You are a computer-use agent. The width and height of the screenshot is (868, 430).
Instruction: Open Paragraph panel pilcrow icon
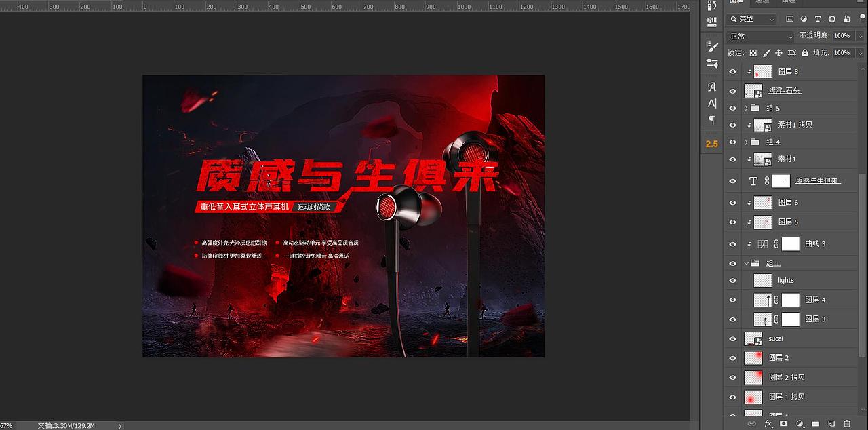pos(711,120)
